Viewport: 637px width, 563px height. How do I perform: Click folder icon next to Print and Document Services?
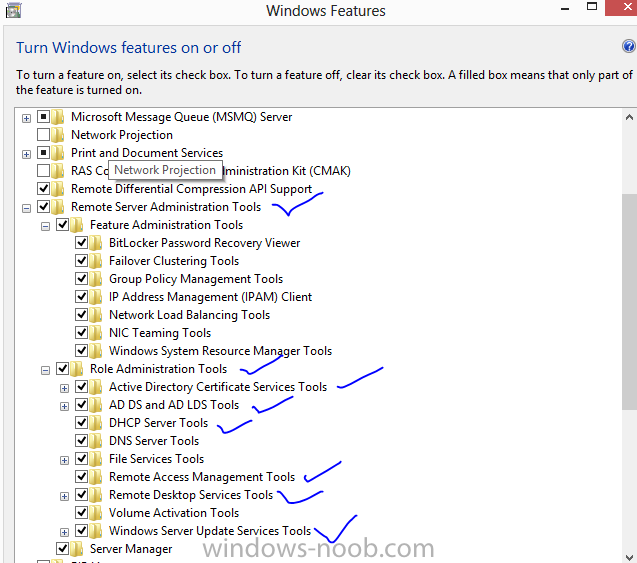[58, 153]
